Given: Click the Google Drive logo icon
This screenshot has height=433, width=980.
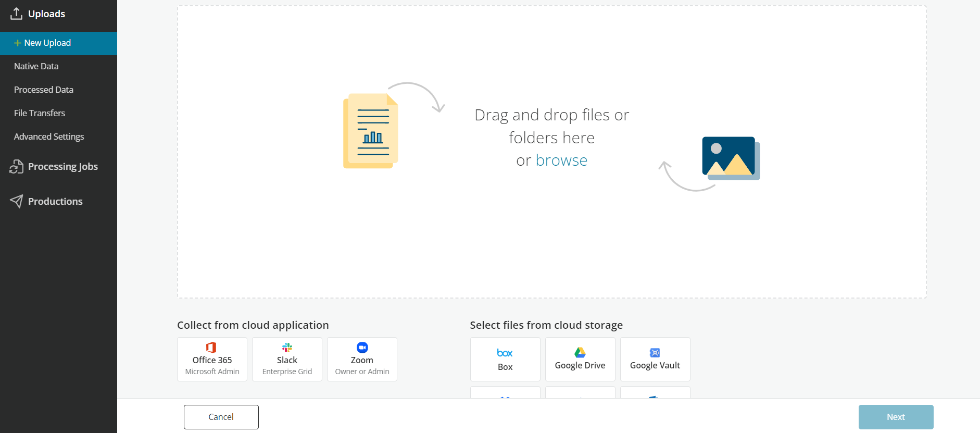Looking at the screenshot, I should click(580, 352).
